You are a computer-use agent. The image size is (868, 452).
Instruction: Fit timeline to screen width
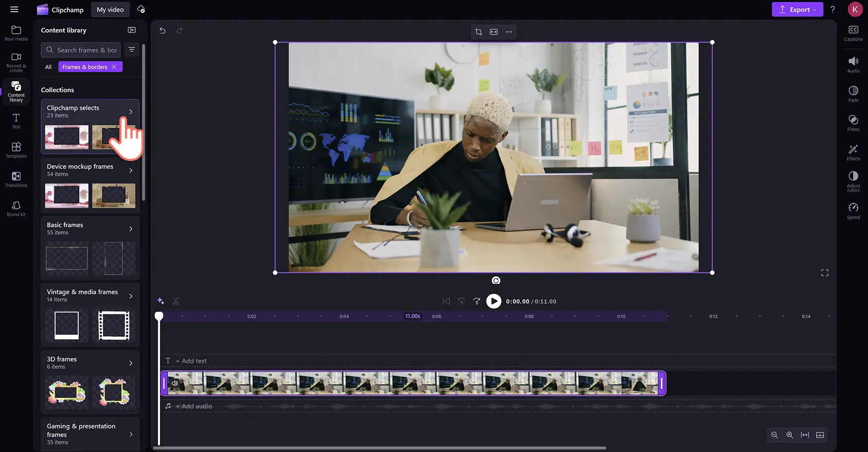(805, 435)
